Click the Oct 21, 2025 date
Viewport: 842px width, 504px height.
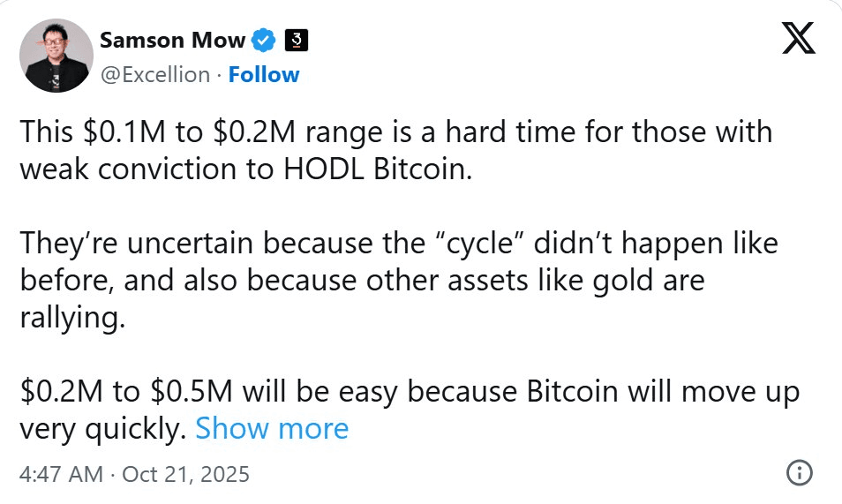185,474
